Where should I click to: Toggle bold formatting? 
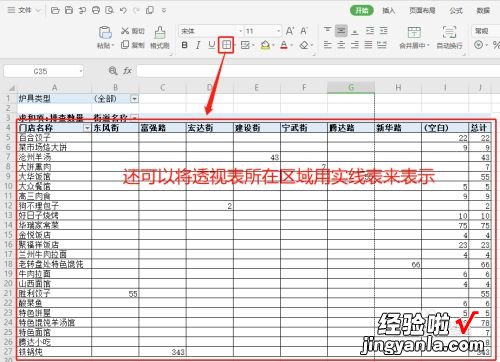coord(184,45)
